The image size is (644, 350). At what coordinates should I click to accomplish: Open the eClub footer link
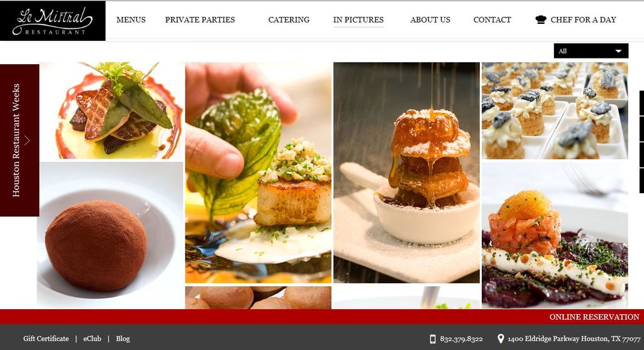click(x=92, y=339)
